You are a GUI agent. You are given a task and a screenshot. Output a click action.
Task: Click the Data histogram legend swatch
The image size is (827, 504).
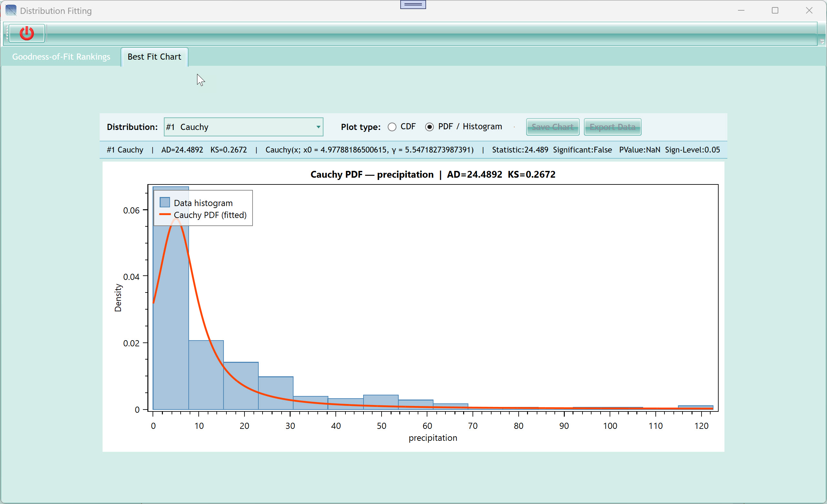point(164,202)
